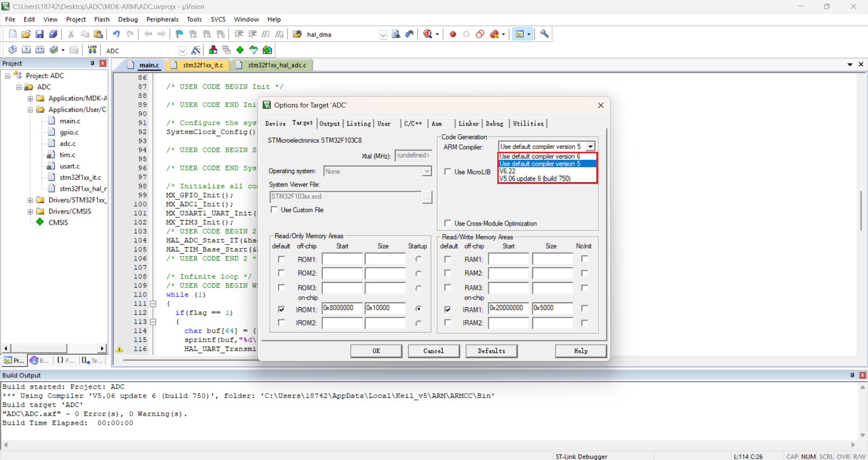The height and width of the screenshot is (460, 868).
Task: Click the Build target icon
Action: [x=26, y=50]
